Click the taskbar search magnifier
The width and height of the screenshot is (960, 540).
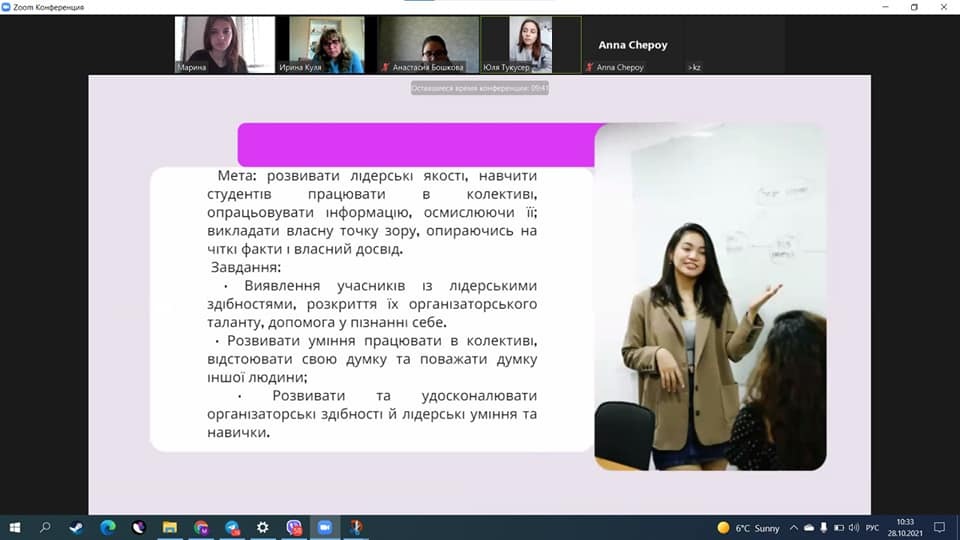pyautogui.click(x=46, y=527)
